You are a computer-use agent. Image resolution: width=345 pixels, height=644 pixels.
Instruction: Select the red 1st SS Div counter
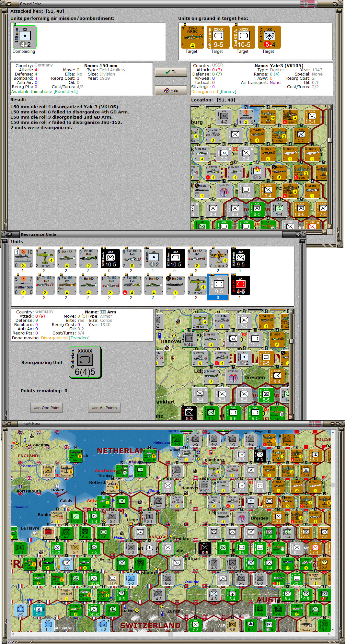240,285
